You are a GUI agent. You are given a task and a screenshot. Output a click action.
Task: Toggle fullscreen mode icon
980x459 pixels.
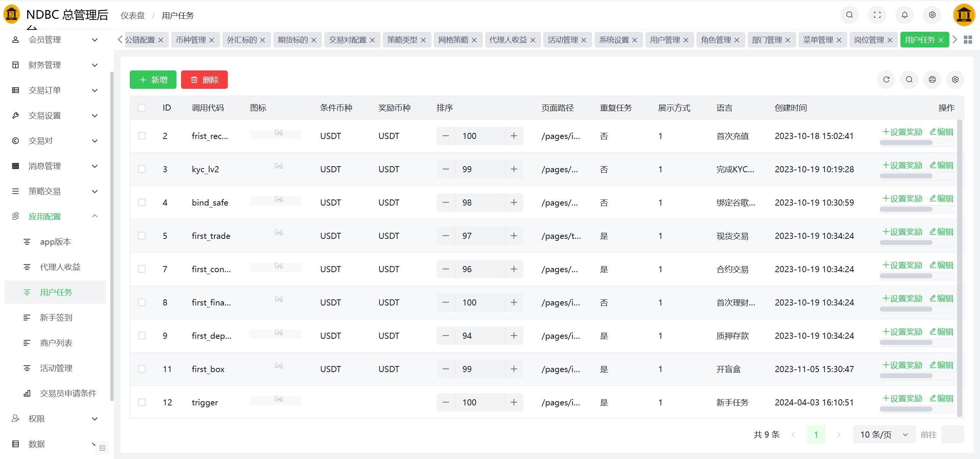877,15
